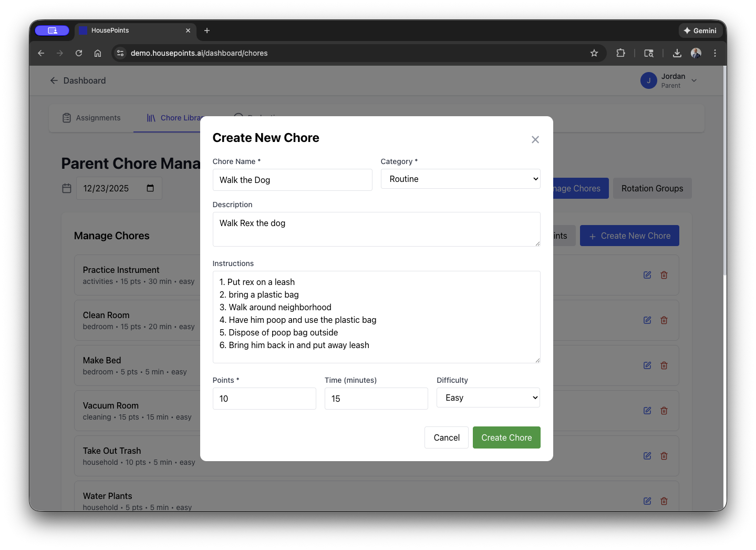
Task: Open browser downloads icon
Action: [677, 53]
